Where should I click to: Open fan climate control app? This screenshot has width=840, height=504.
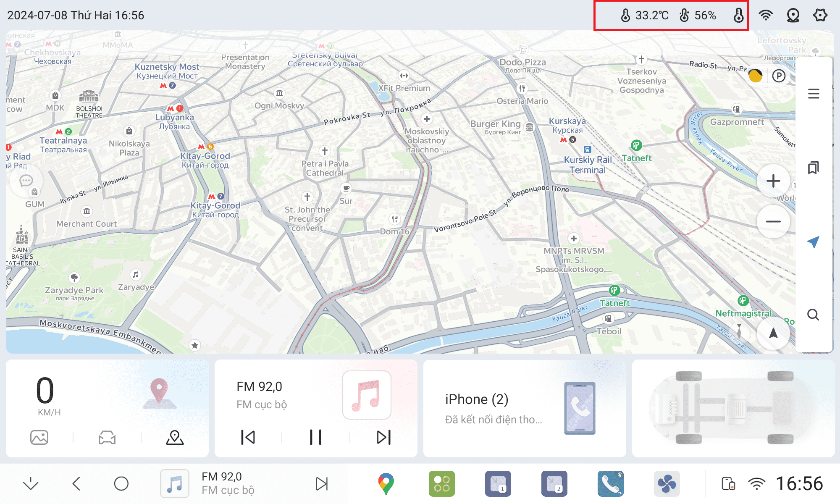click(x=667, y=484)
